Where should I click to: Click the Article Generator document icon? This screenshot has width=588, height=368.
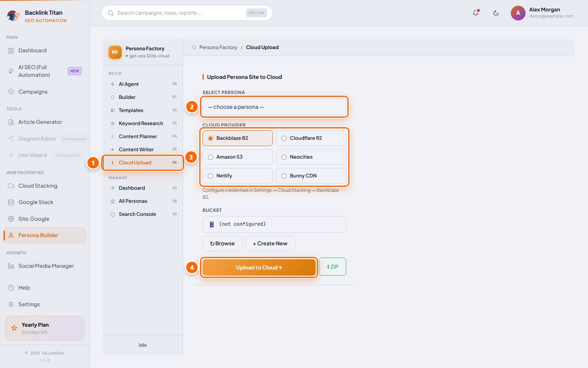11,122
